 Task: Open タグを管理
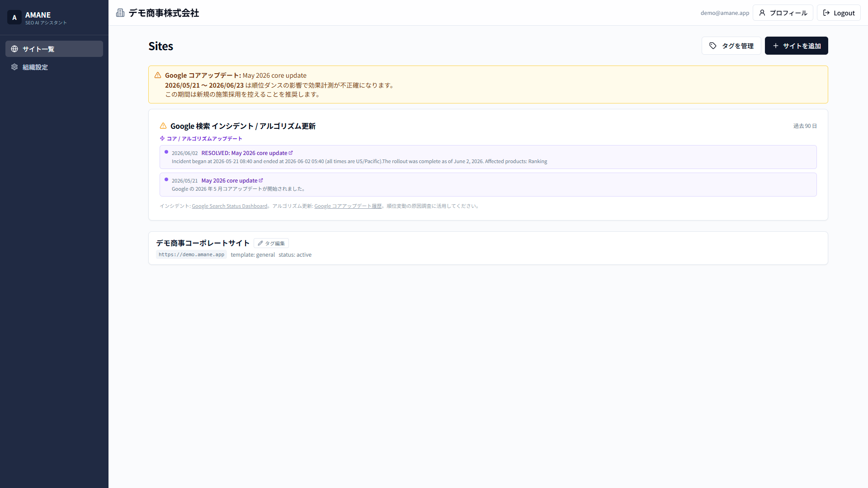point(731,46)
